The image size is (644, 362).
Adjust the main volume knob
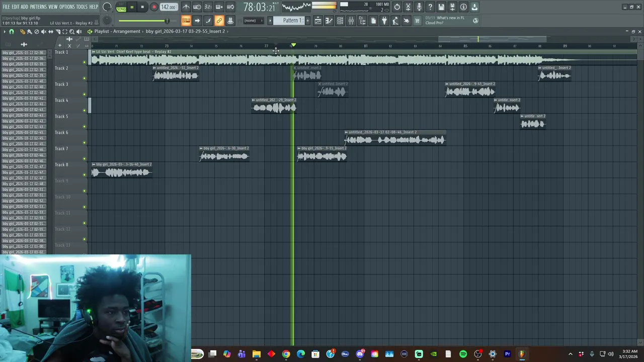point(107,7)
